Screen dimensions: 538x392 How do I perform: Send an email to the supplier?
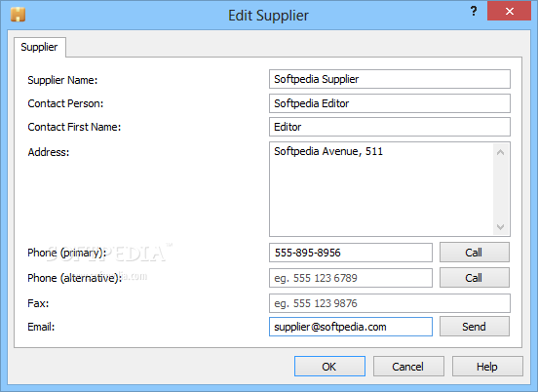[x=475, y=326]
